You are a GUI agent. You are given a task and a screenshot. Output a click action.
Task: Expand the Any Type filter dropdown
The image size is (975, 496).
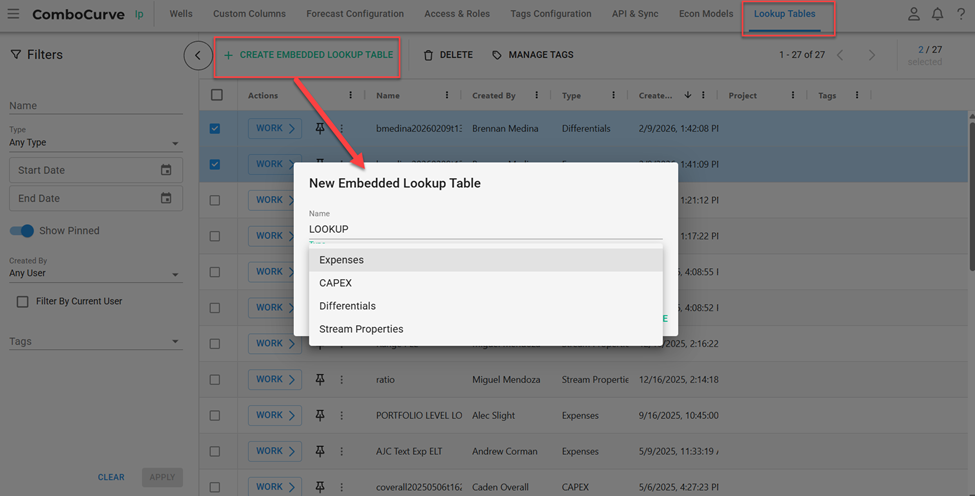click(x=95, y=143)
